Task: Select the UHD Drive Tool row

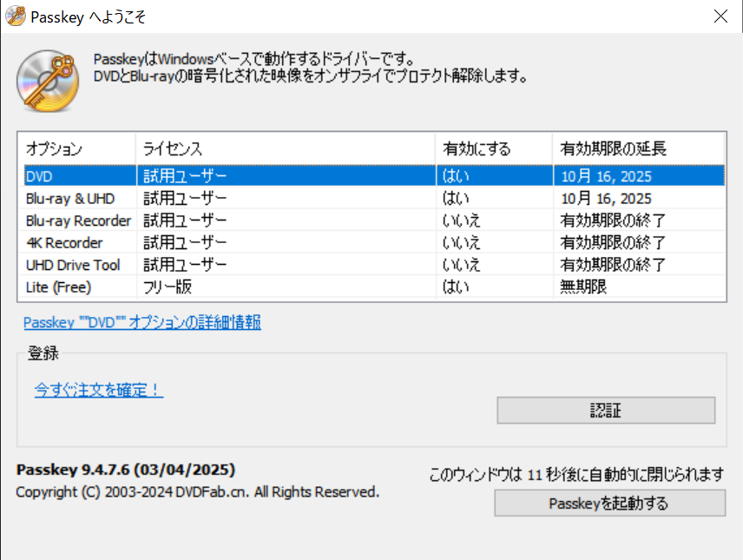Action: coord(374,265)
